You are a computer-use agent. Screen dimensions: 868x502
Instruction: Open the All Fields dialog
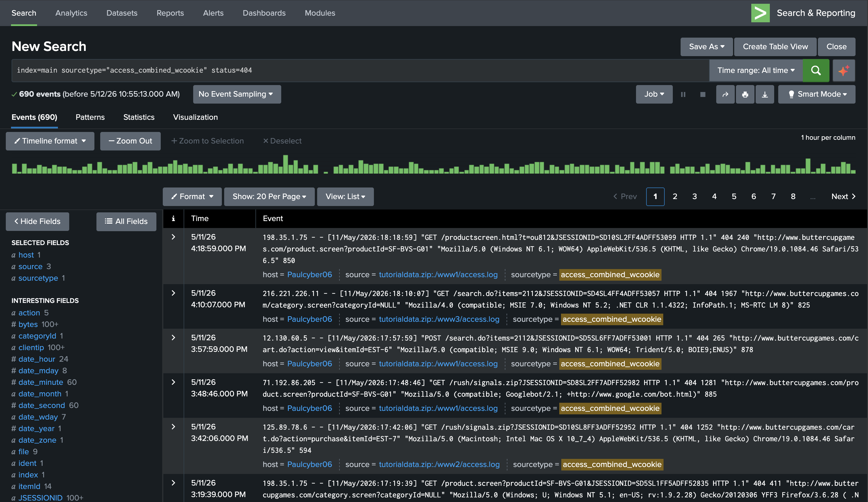[x=126, y=222]
